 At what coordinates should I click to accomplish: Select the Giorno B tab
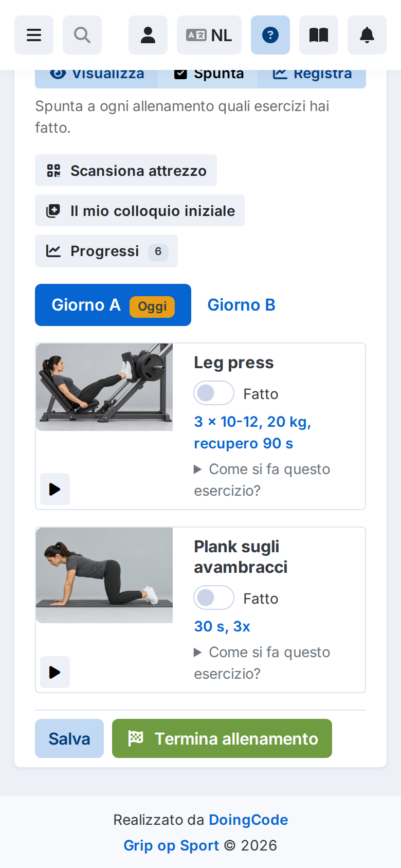(x=242, y=305)
